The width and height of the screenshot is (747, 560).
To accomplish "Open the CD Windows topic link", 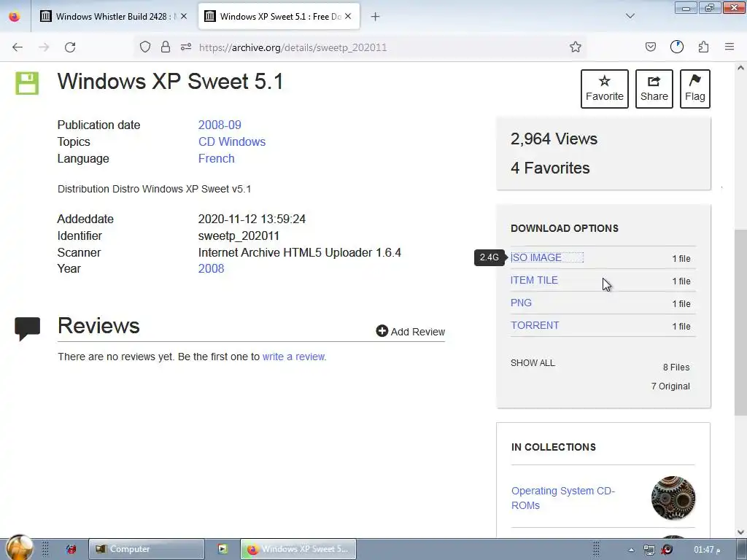I will pyautogui.click(x=232, y=141).
